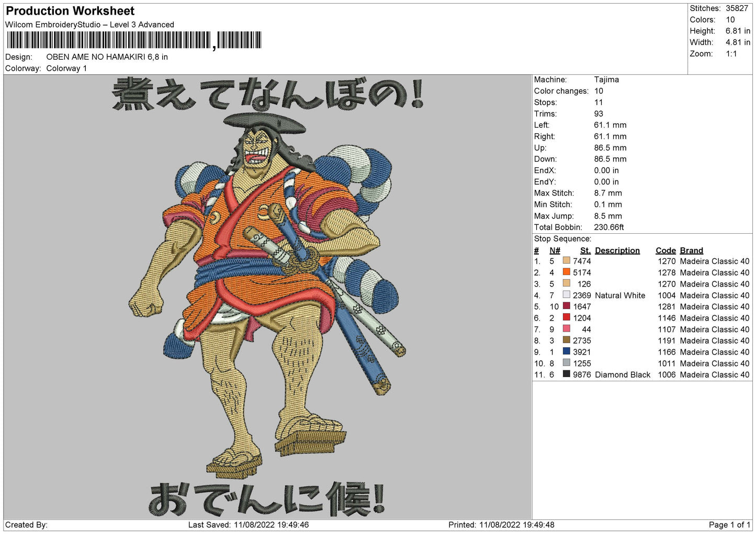Screen dimensions: 756x534
Task: Choose the red swatch for thread 1204
Action: [x=566, y=318]
